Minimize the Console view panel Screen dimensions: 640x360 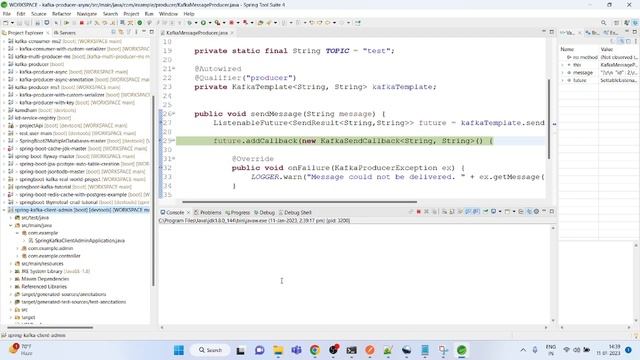[x=544, y=211]
